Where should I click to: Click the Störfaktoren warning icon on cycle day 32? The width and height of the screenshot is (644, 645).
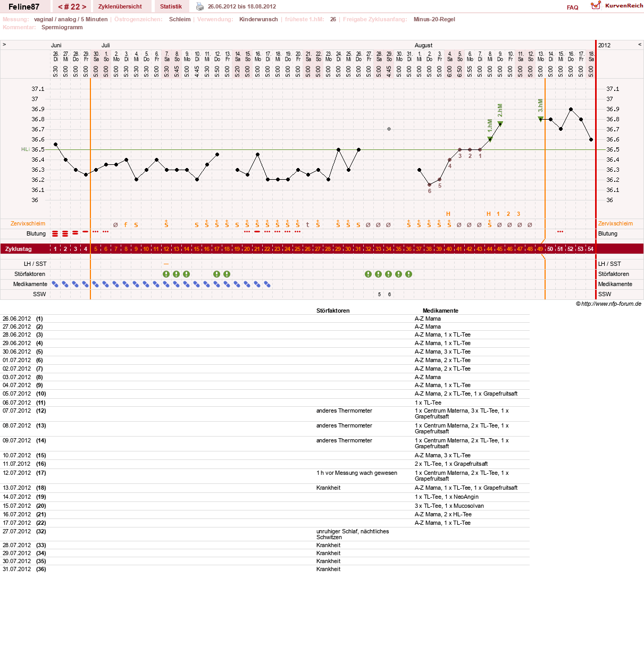pos(369,274)
